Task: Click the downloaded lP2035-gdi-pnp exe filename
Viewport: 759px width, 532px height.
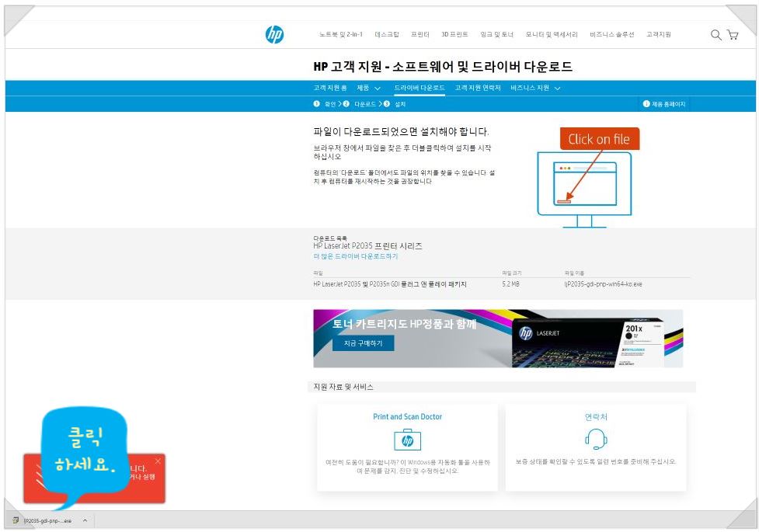Action: 47,521
